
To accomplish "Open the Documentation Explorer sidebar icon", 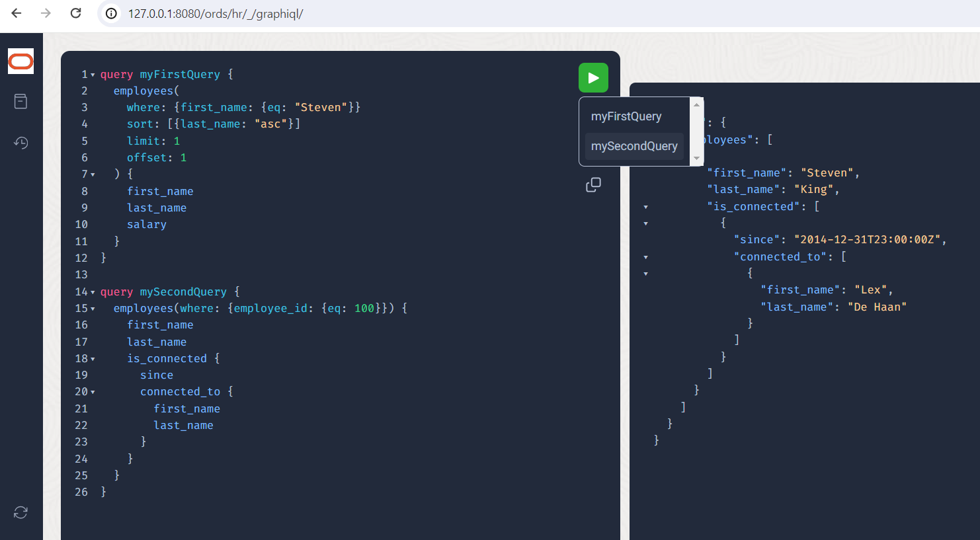I will click(x=20, y=101).
